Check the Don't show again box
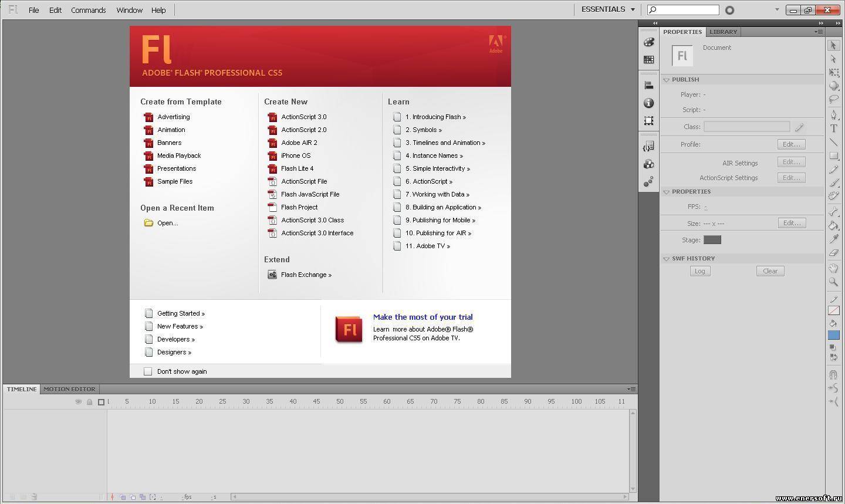 [148, 371]
